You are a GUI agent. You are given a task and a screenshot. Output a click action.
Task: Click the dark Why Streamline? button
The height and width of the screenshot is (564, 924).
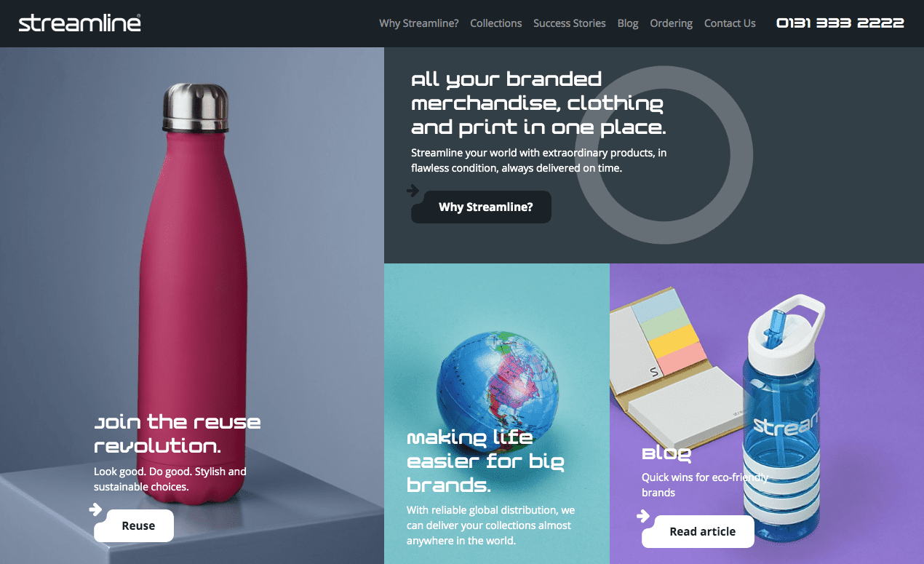click(x=482, y=207)
